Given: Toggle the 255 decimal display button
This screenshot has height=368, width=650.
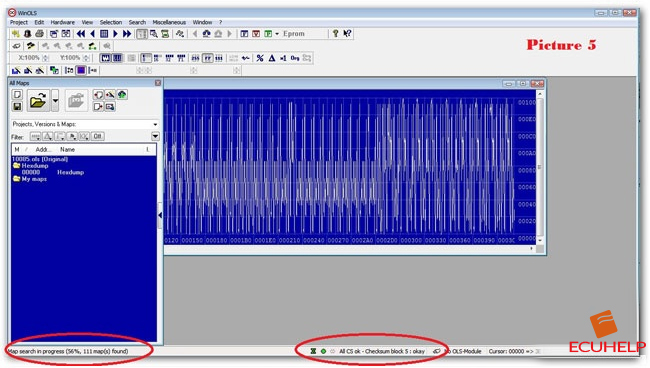Looking at the screenshot, I should [x=195, y=58].
